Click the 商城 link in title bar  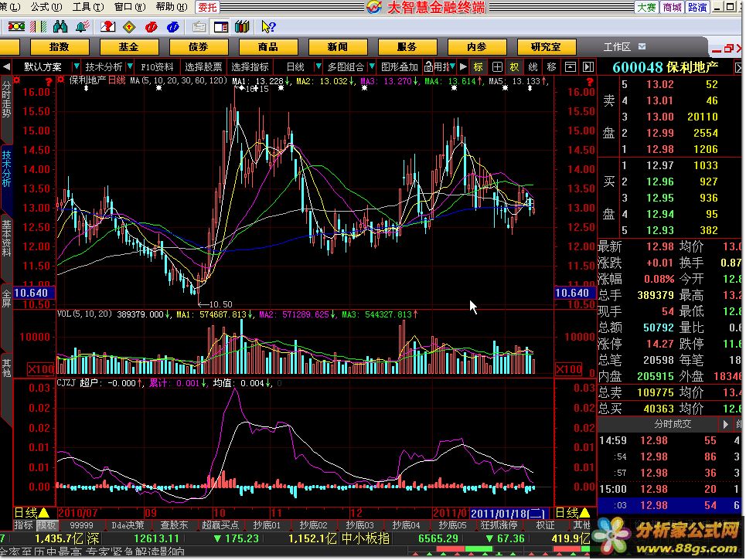[673, 7]
